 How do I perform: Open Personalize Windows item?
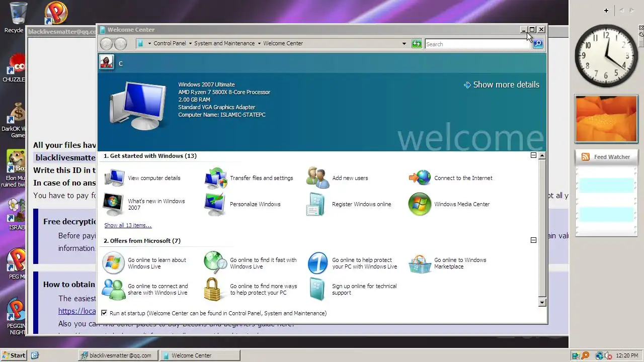pyautogui.click(x=243, y=204)
